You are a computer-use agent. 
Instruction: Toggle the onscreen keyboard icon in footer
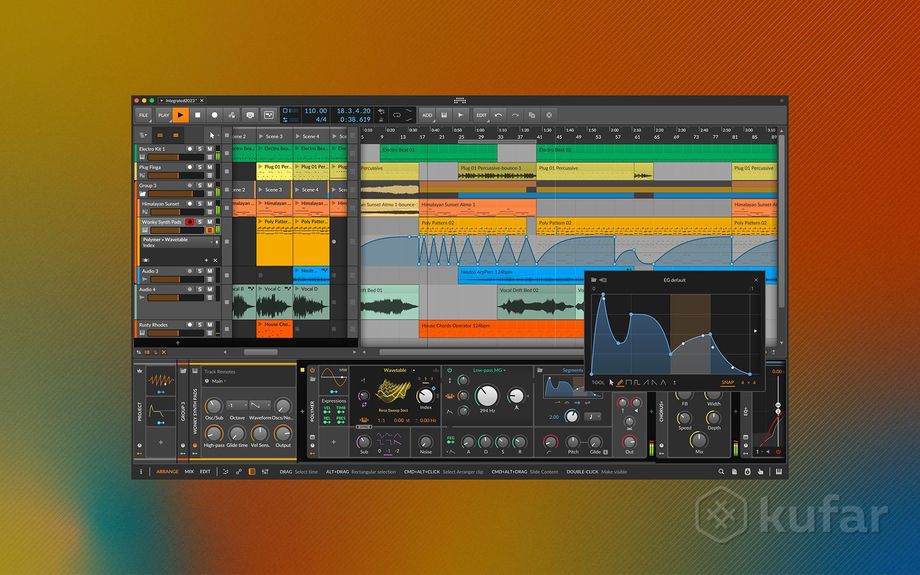[779, 472]
